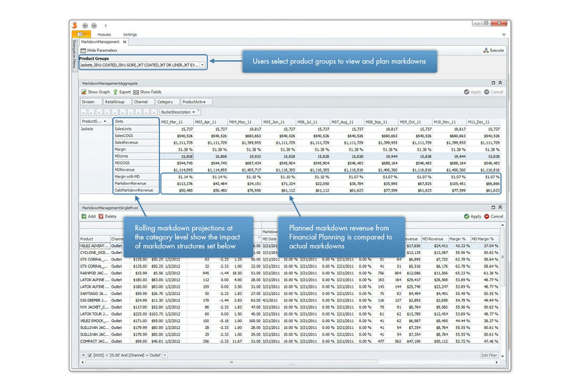Select the SalesUnits data row label
The width and height of the screenshot is (582, 392).
(x=136, y=129)
